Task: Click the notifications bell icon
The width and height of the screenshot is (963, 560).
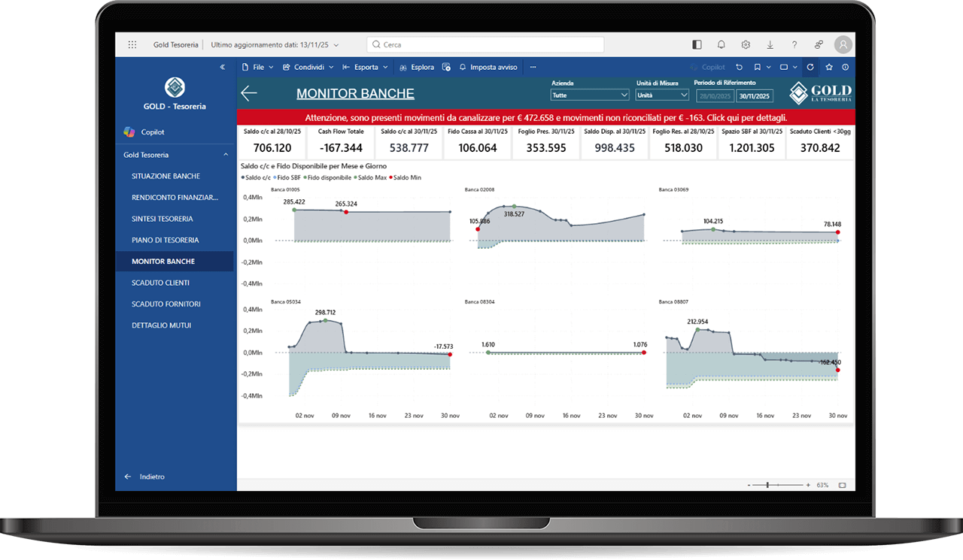Action: (x=721, y=45)
